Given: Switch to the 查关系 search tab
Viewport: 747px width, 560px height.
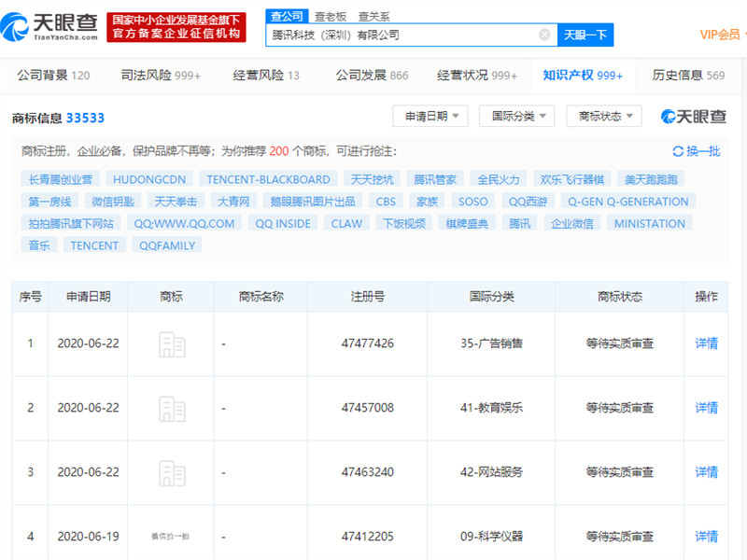Looking at the screenshot, I should tap(374, 17).
